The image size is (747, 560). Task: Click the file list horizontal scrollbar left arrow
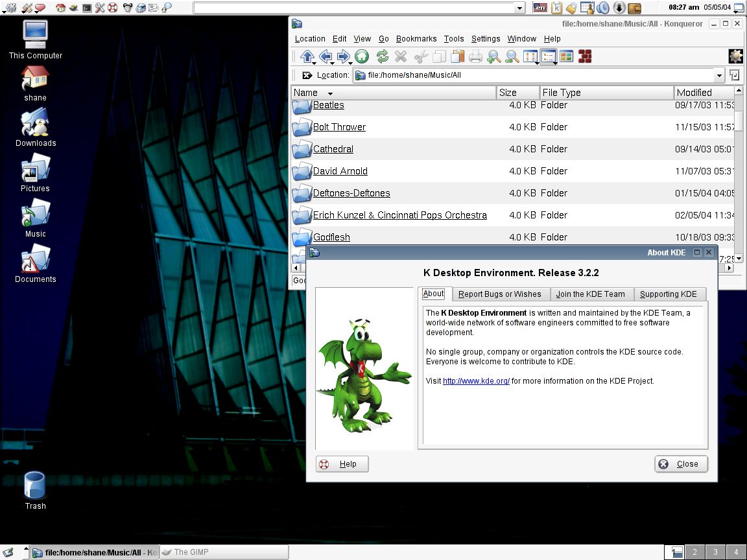(296, 268)
